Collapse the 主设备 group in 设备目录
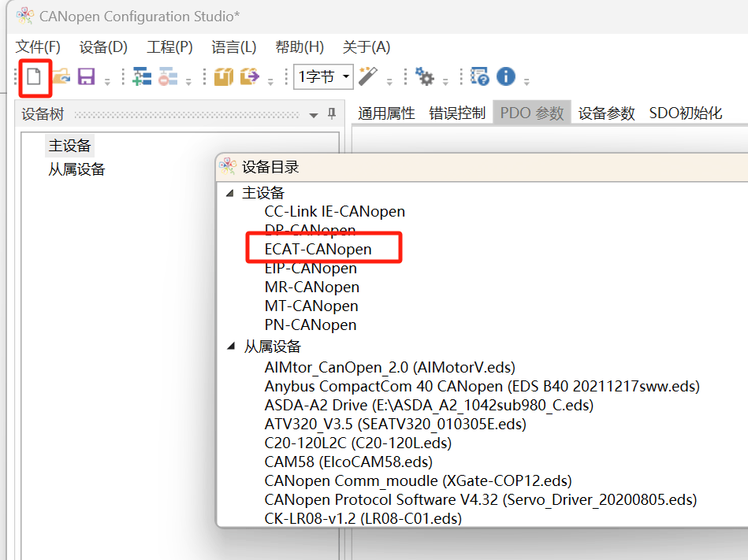 [x=230, y=193]
